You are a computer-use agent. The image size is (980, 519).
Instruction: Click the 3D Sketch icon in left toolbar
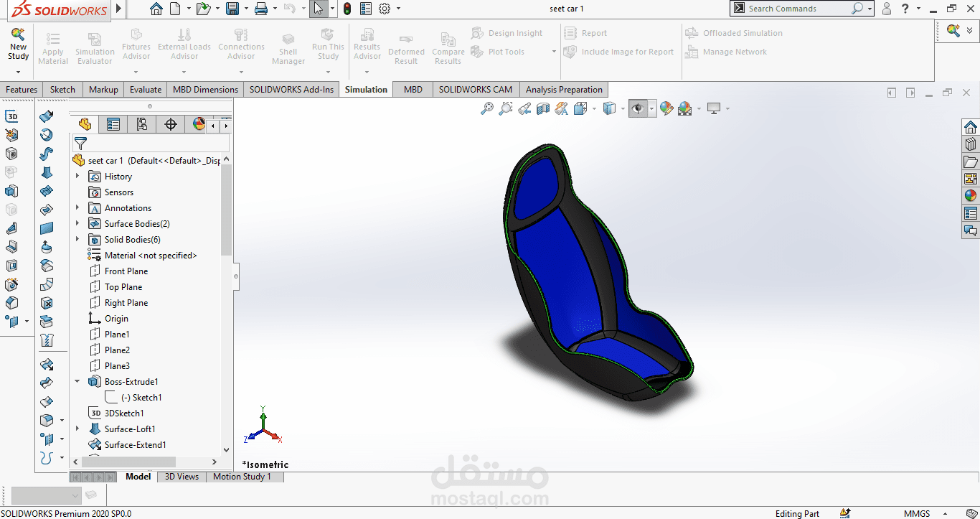[x=11, y=116]
